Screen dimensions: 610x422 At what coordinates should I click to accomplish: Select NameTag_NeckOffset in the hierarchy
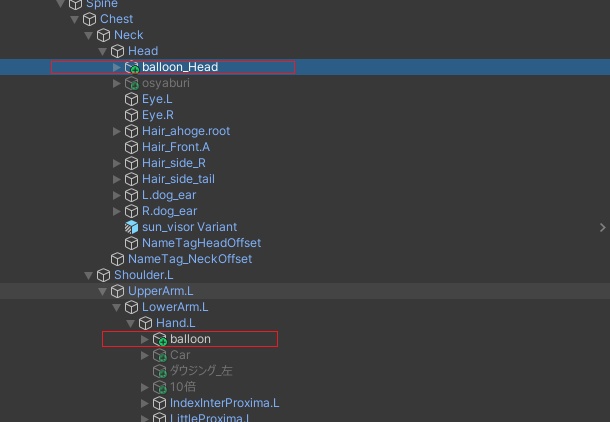[189, 259]
